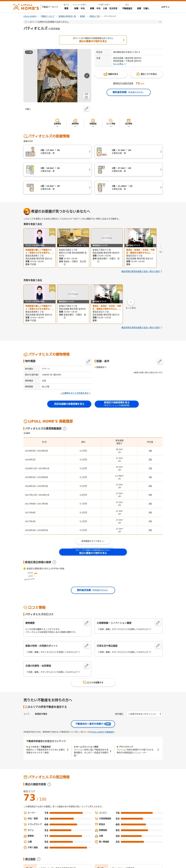Click the もっと見る arrow in 売買を取扱う会社
Viewport: 186px width, 868px height.
click(131, 302)
